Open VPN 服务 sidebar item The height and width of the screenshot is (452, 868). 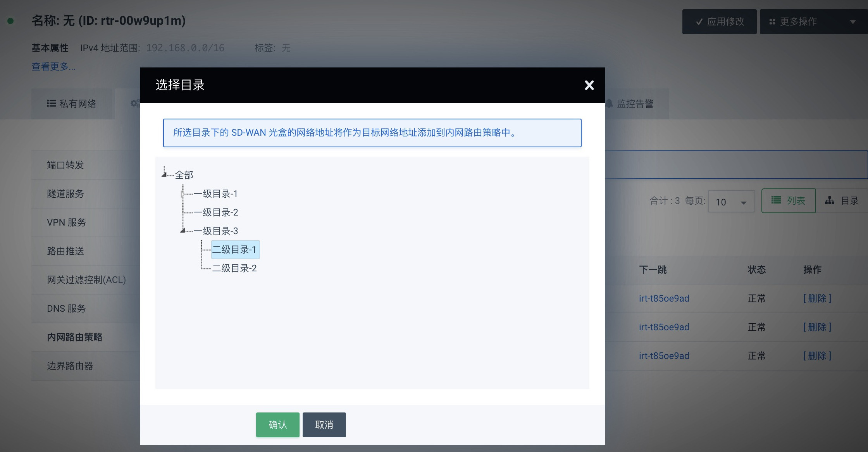pyautogui.click(x=85, y=223)
